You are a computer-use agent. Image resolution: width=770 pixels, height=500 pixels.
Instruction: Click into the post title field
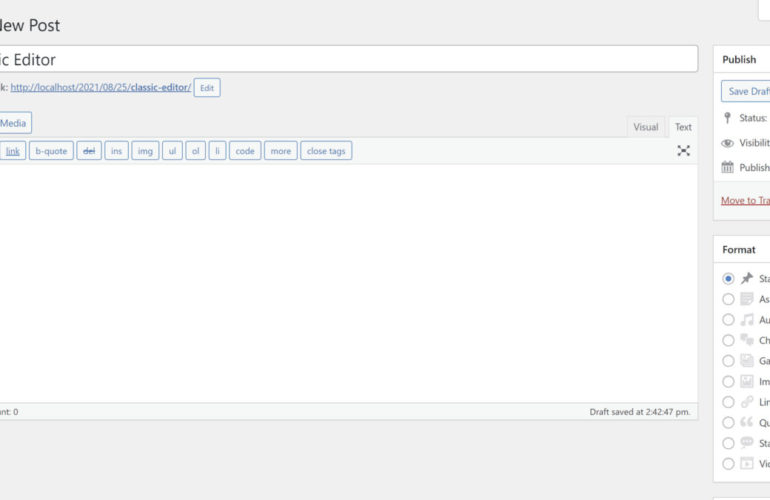(350, 59)
